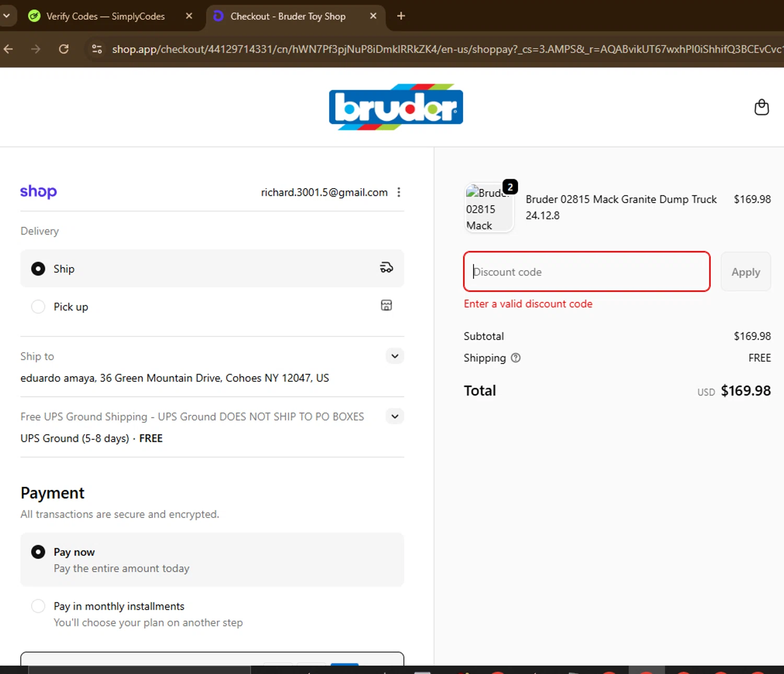Click the Apply discount button
Viewport: 784px width, 674px height.
[746, 272]
